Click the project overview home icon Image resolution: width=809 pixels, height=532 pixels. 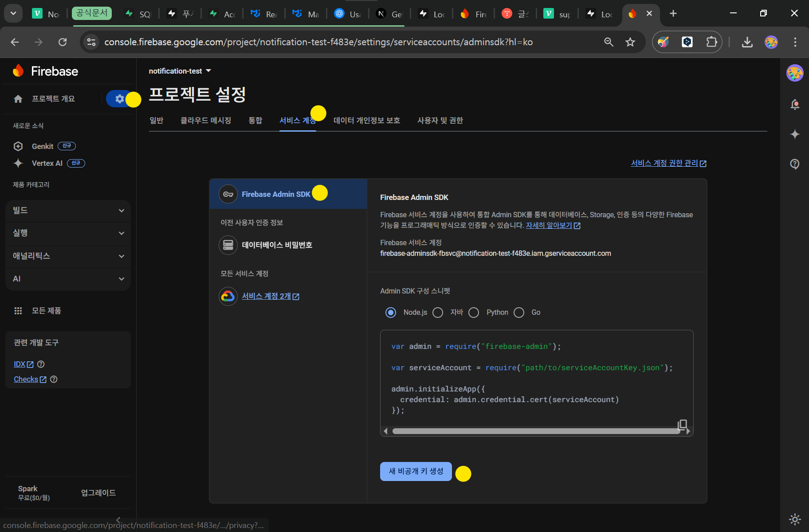point(18,99)
